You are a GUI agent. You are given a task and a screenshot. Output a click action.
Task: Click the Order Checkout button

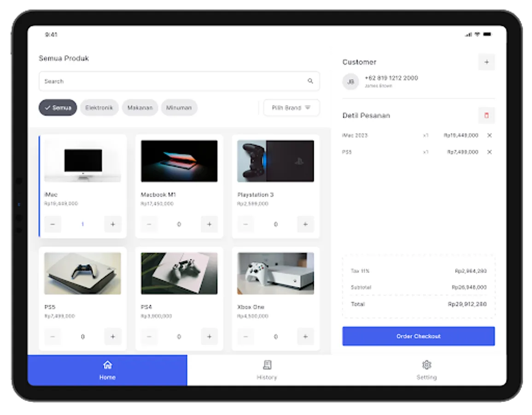point(418,336)
